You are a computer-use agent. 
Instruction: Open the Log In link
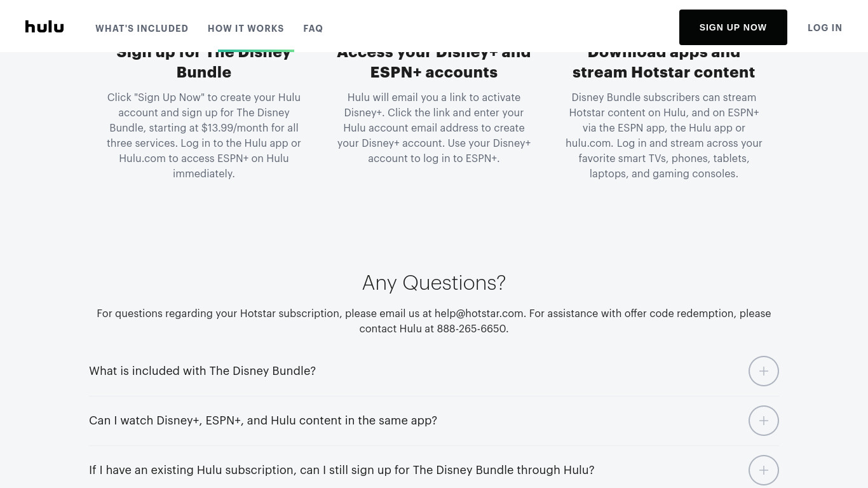825,28
